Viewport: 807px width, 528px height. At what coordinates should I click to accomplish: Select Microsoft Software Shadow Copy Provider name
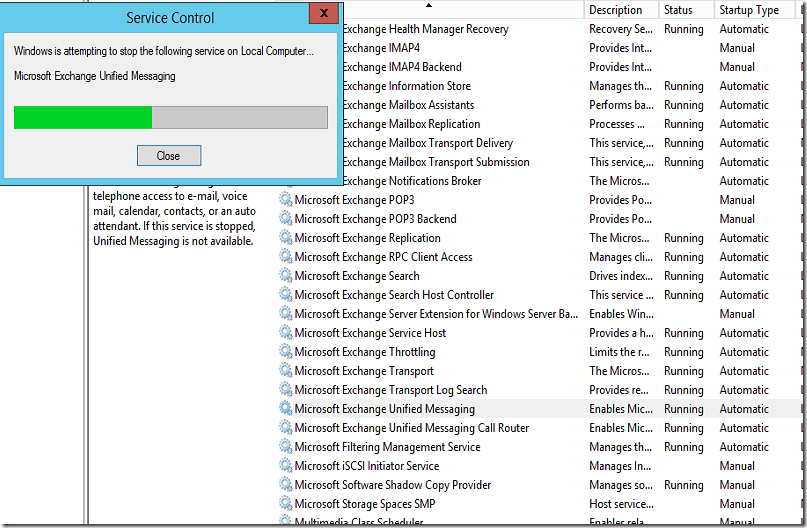393,485
